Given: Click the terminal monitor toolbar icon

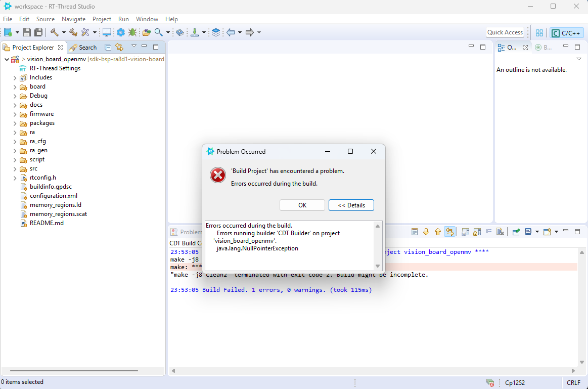Looking at the screenshot, I should 107,32.
